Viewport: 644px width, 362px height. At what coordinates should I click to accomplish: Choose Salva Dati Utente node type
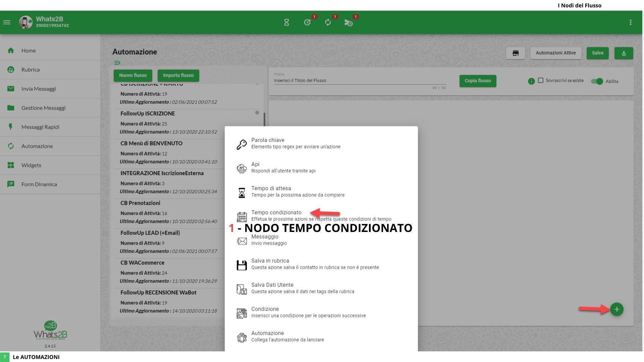coord(321,288)
